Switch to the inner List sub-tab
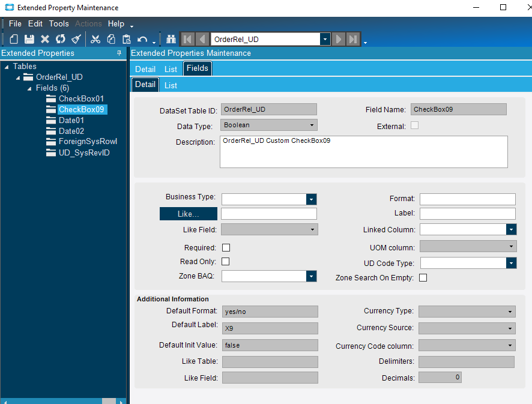The image size is (532, 404). (x=171, y=85)
